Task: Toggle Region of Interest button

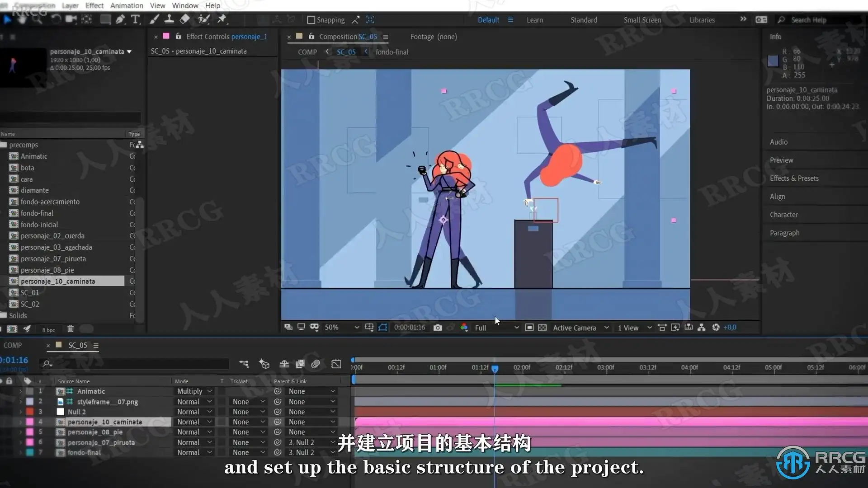Action: click(529, 328)
